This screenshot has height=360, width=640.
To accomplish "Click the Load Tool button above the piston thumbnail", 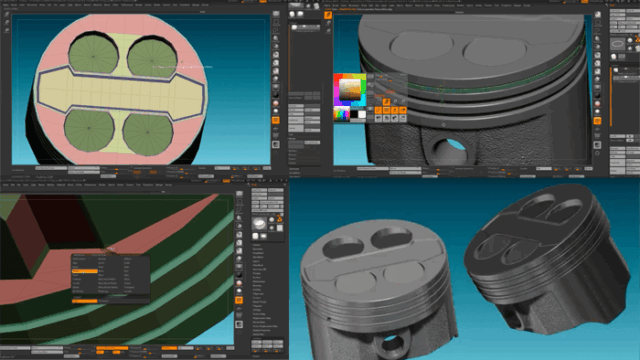I will point(260,190).
